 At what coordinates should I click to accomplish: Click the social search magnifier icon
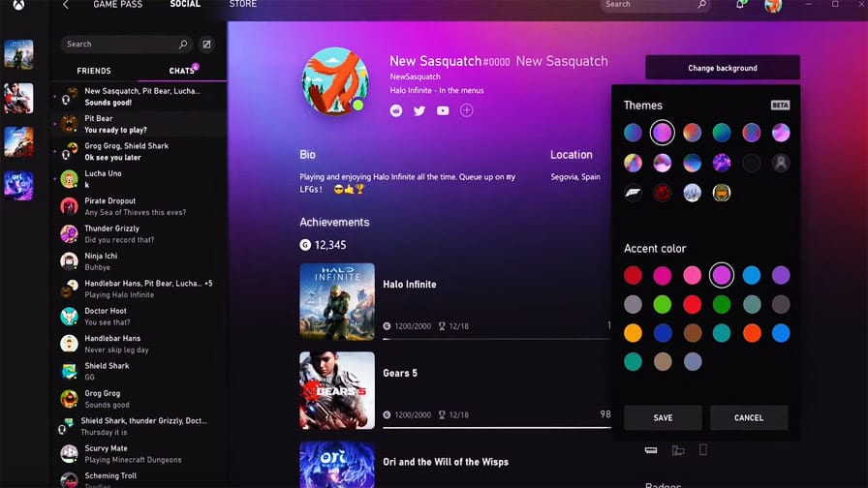[183, 45]
